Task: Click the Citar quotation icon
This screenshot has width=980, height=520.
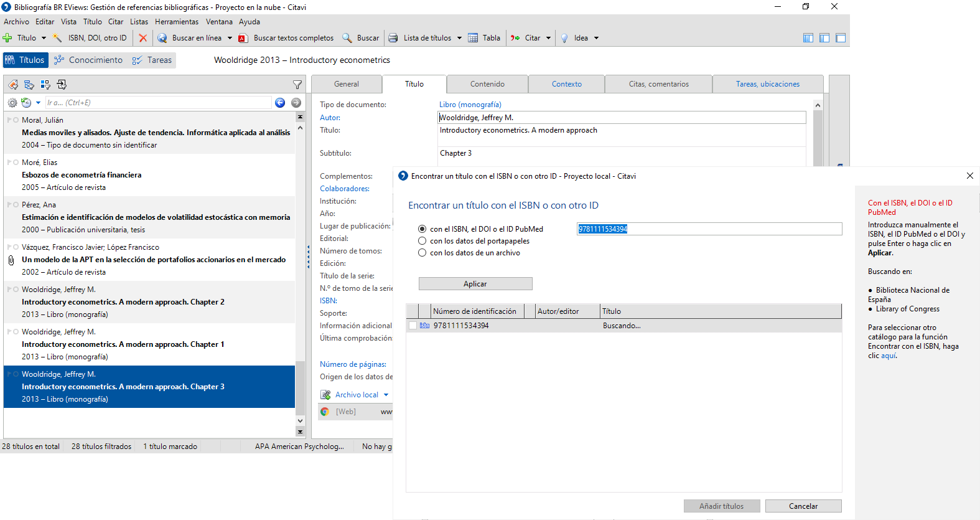Action: [515, 38]
